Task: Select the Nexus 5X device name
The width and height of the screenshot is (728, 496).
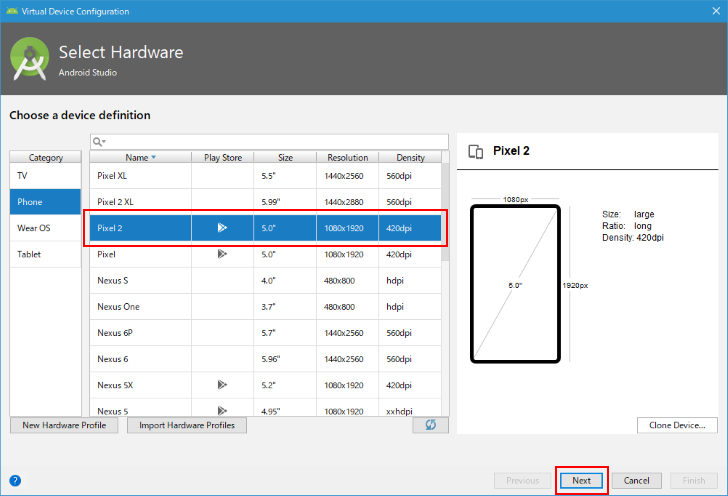Action: tap(115, 385)
